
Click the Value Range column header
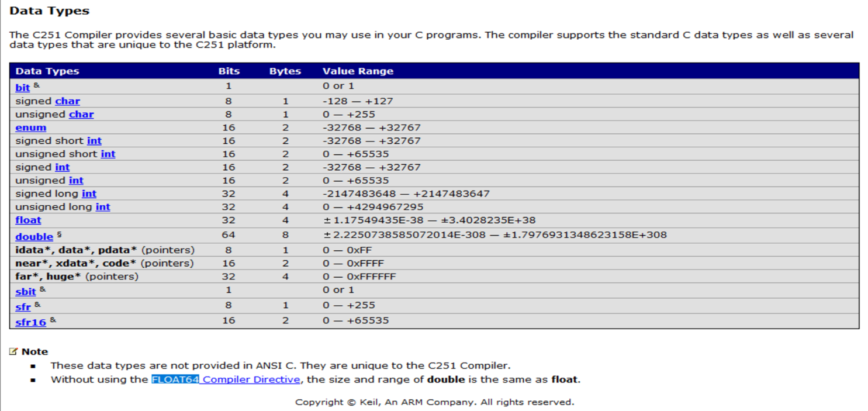tap(358, 71)
